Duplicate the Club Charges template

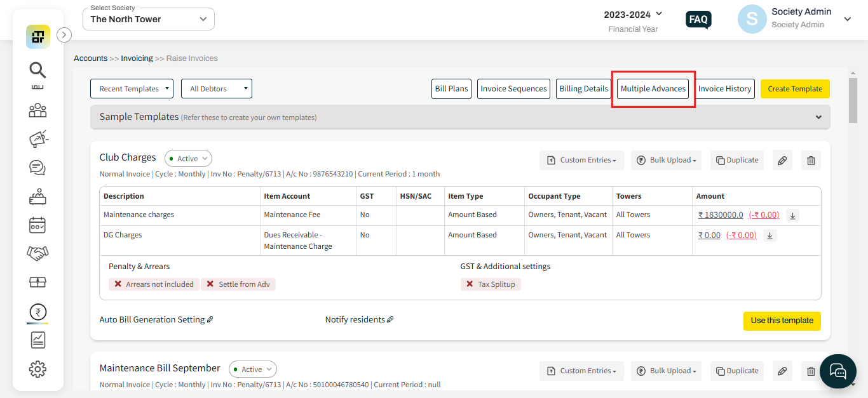point(737,161)
